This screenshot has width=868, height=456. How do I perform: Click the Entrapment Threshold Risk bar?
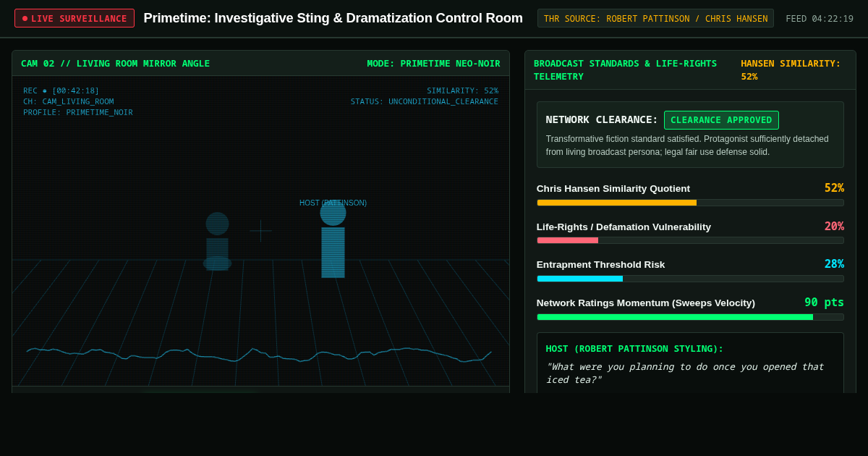click(x=690, y=279)
